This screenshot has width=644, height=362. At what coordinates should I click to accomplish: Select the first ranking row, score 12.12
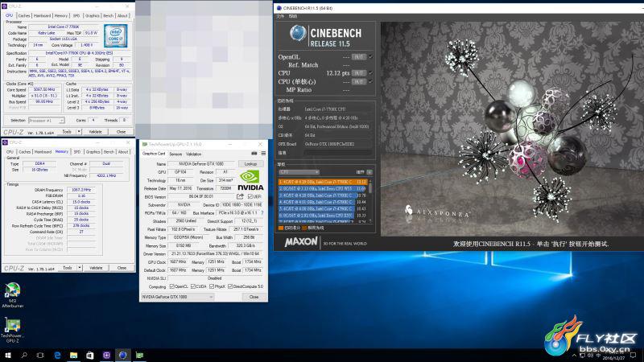click(323, 182)
